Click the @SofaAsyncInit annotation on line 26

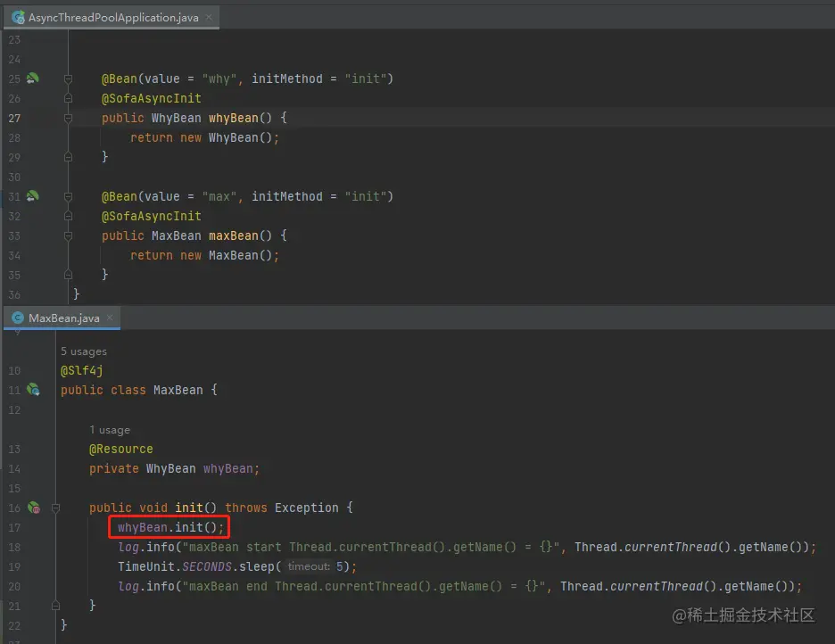pyautogui.click(x=152, y=98)
